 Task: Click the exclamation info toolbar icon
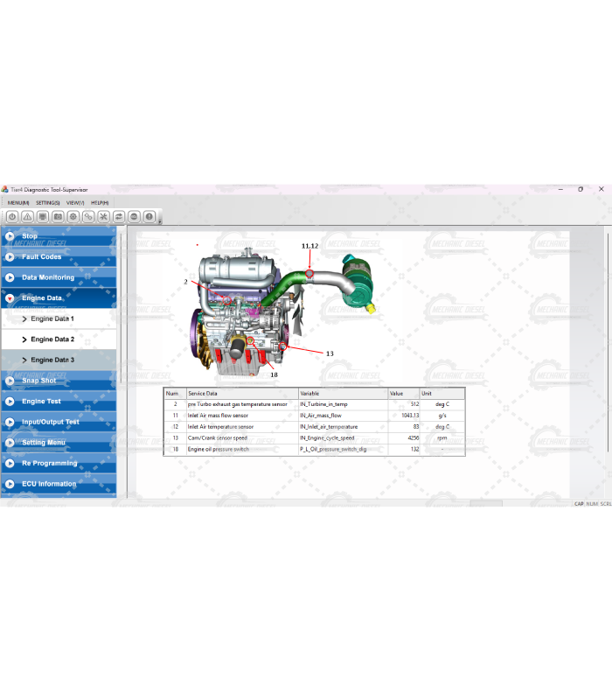click(150, 216)
